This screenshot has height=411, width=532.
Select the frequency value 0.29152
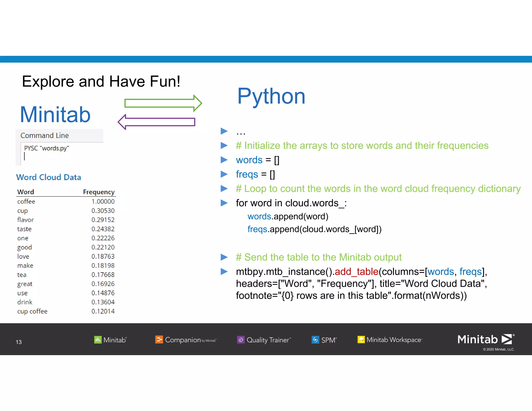(103, 220)
